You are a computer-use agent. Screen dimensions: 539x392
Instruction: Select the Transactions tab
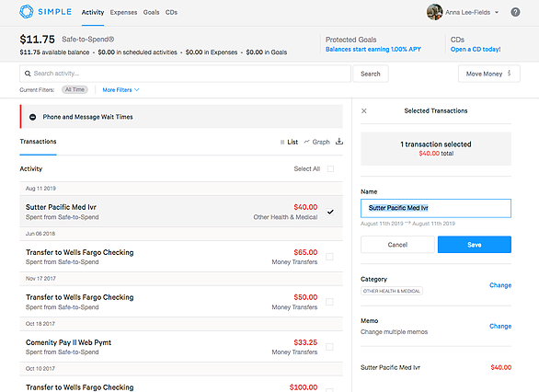(38, 142)
